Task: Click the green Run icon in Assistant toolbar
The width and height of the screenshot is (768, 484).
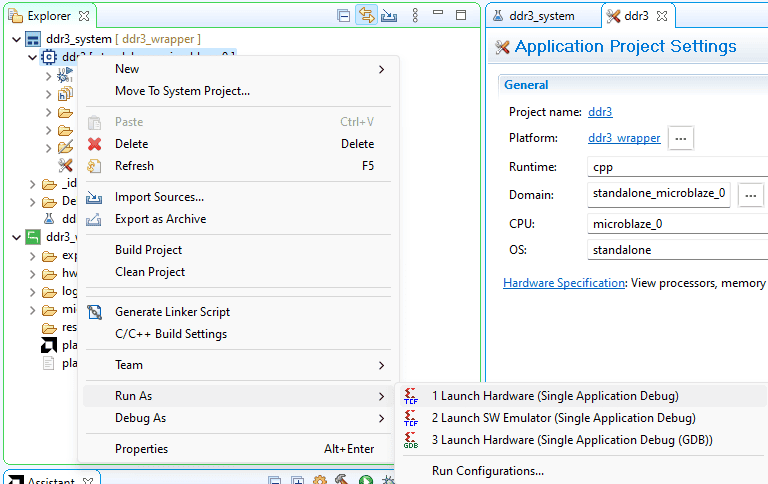Action: pos(366,481)
